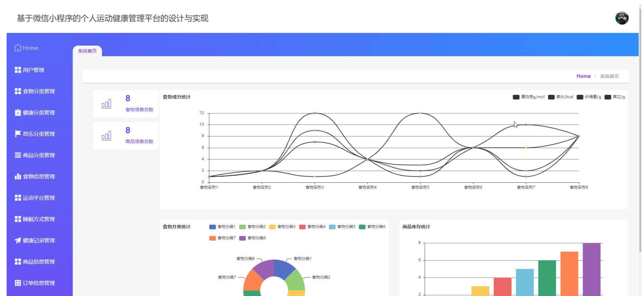Click the 食物信息总数 label

[139, 110]
